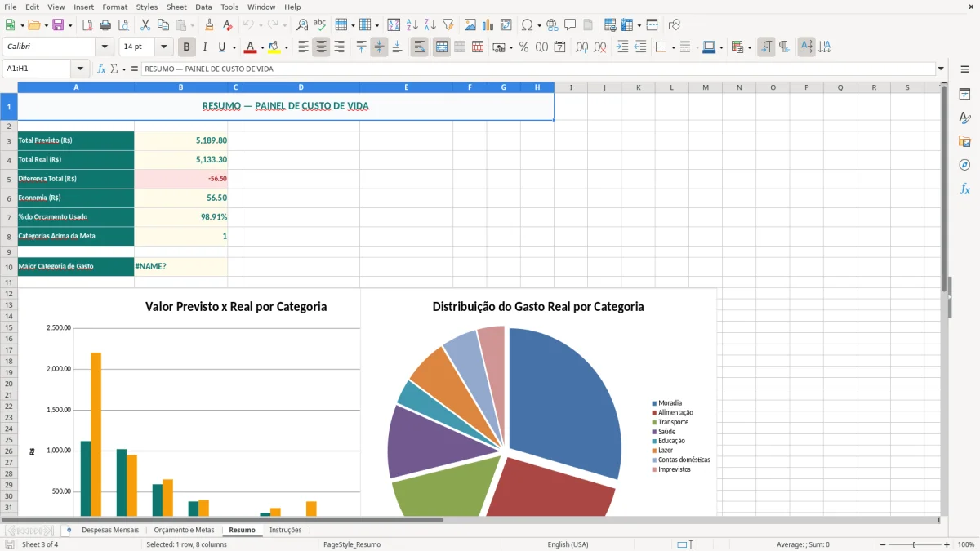Screen dimensions: 980x551
Task: Toggle Italic formatting
Action: [205, 47]
